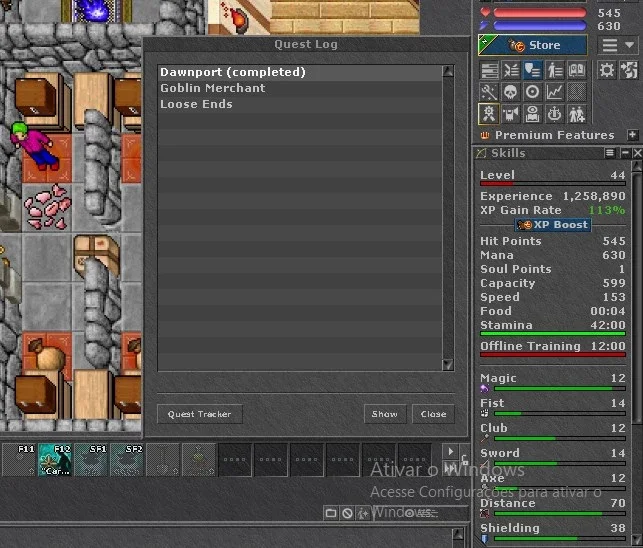Click the Quest Tracker button
Screen dimensions: 643x548
pos(200,414)
